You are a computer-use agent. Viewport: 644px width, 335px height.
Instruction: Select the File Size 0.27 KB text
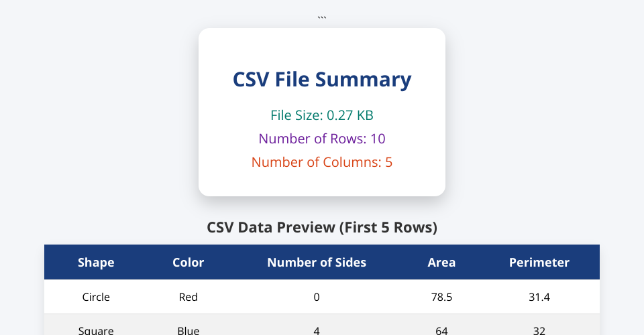(322, 115)
